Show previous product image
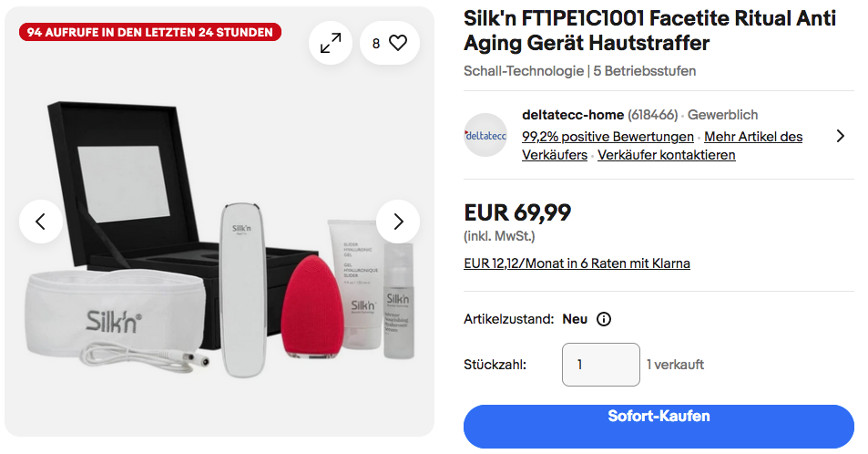 (x=41, y=222)
